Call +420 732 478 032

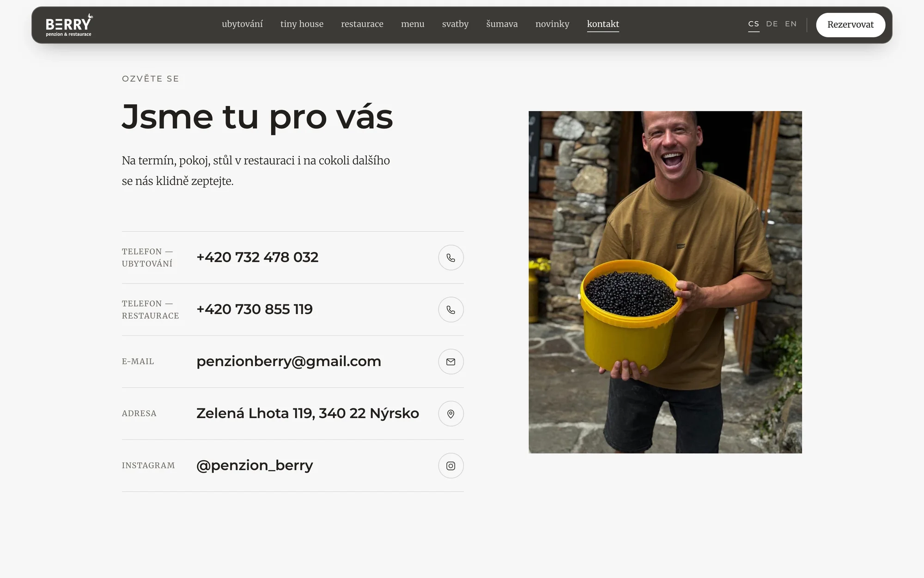pos(257,257)
